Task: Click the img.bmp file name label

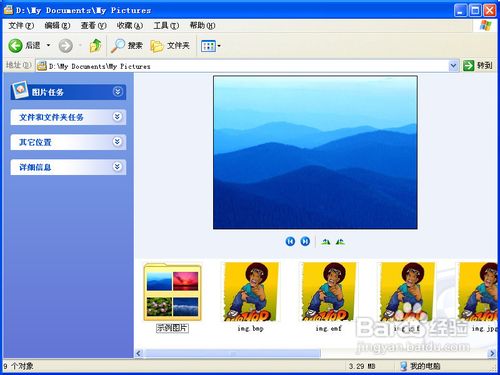Action: 251,329
